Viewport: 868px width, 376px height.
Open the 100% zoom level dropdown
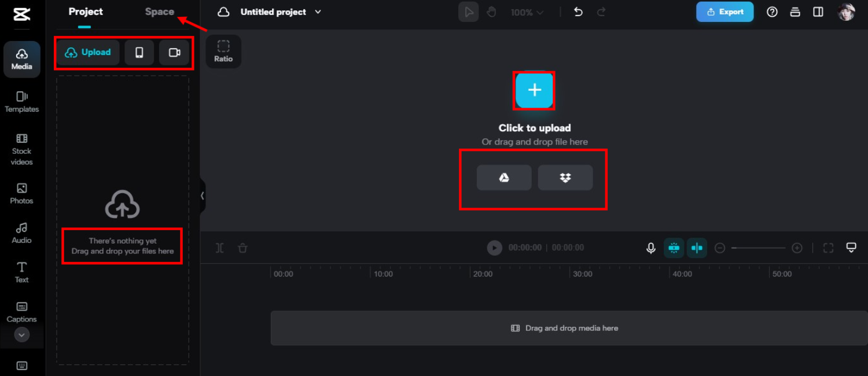(527, 12)
